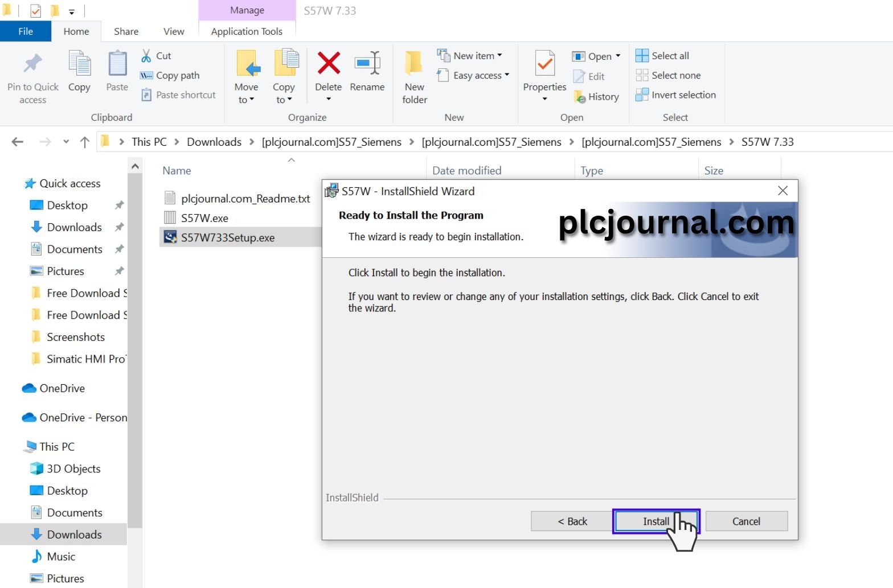Image resolution: width=893 pixels, height=588 pixels.
Task: Select S57W733Setup.exe file
Action: [228, 237]
